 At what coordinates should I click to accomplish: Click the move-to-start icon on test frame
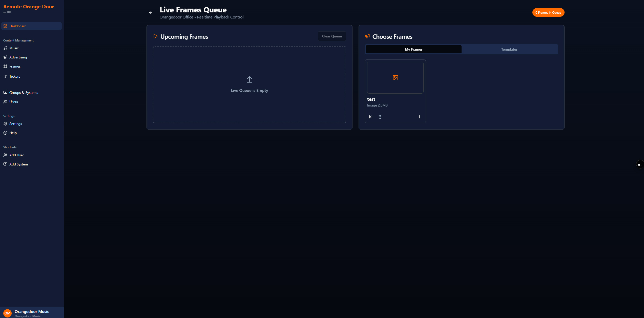[x=371, y=117]
